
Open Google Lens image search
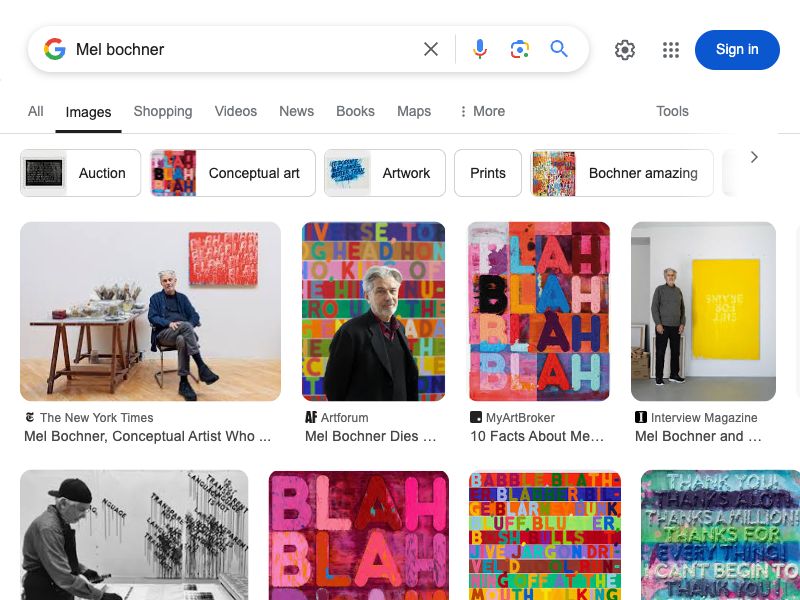coord(519,49)
